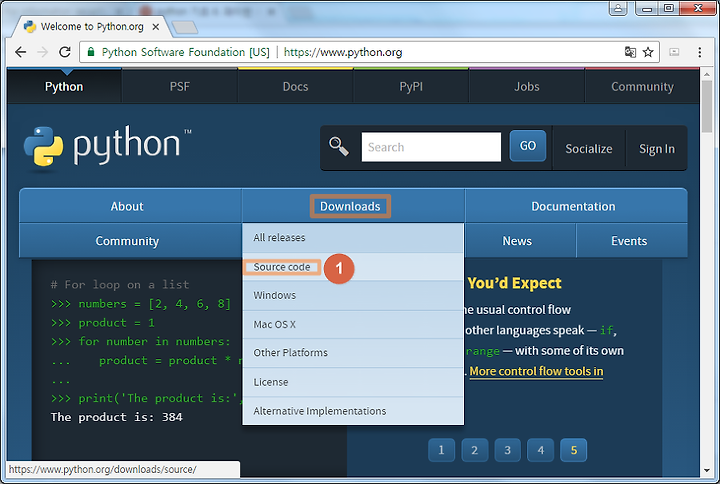The height and width of the screenshot is (484, 720).
Task: Click the extension icon beside the star
Action: tap(674, 52)
